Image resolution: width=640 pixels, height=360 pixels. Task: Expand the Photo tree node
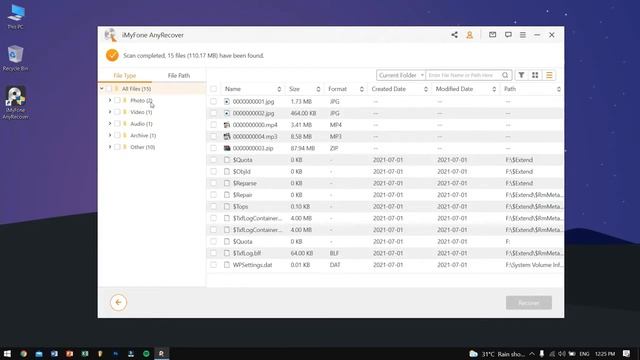point(110,100)
